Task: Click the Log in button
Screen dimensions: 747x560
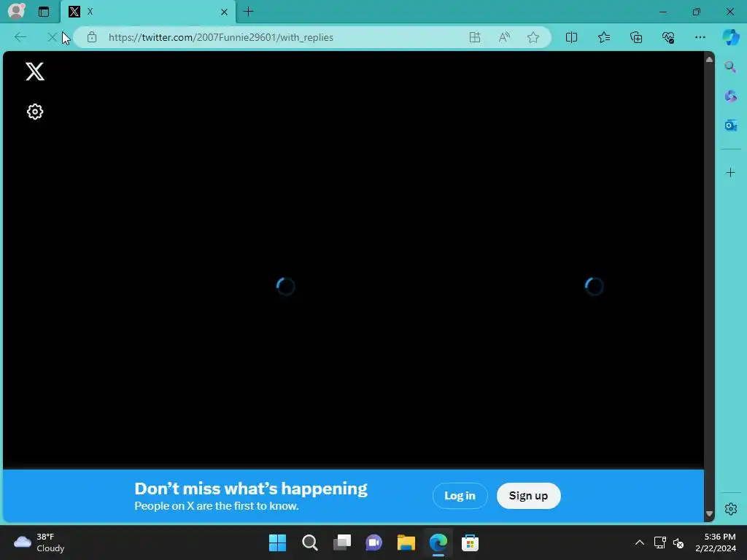Action: click(x=460, y=496)
